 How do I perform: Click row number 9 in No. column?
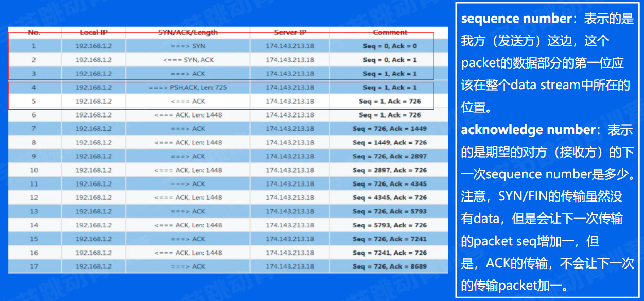point(34,156)
